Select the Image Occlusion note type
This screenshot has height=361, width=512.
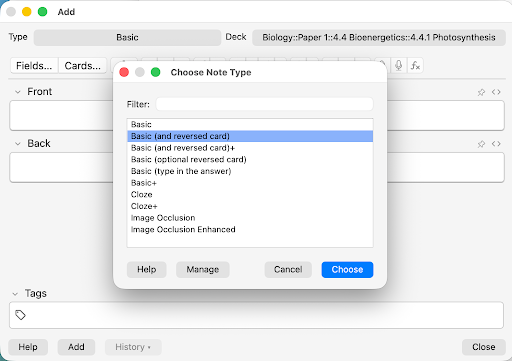250,218
